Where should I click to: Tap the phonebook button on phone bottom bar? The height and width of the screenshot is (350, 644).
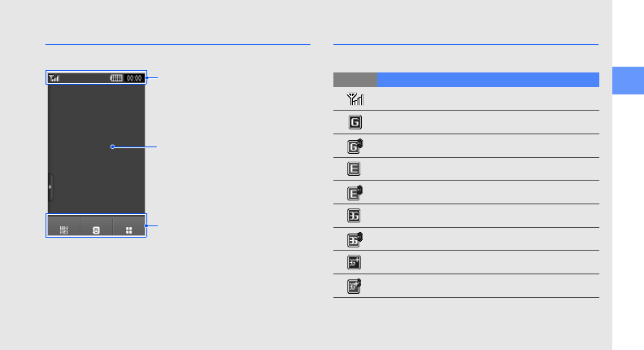(97, 230)
